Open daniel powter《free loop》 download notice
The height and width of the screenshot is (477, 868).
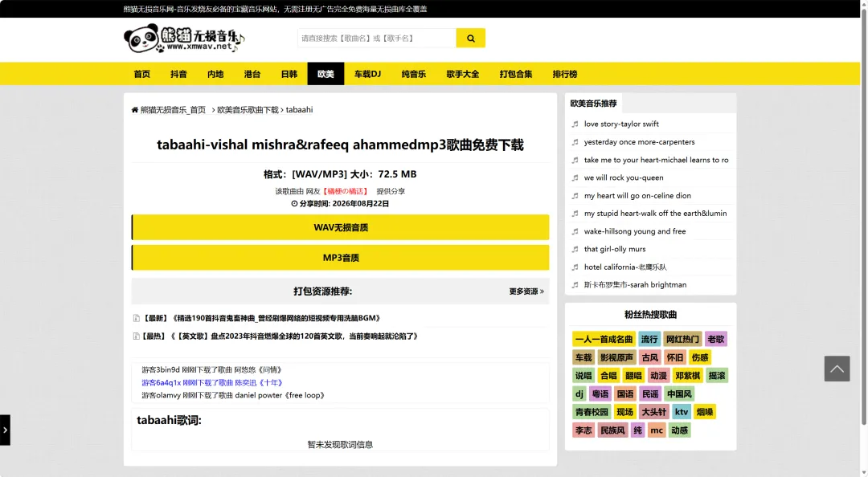pyautogui.click(x=233, y=395)
